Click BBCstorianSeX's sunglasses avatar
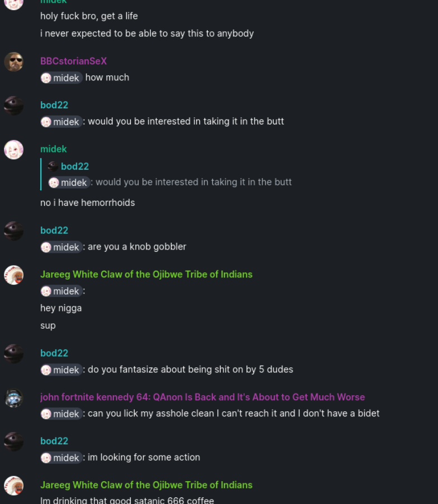The image size is (438, 504). point(14,61)
